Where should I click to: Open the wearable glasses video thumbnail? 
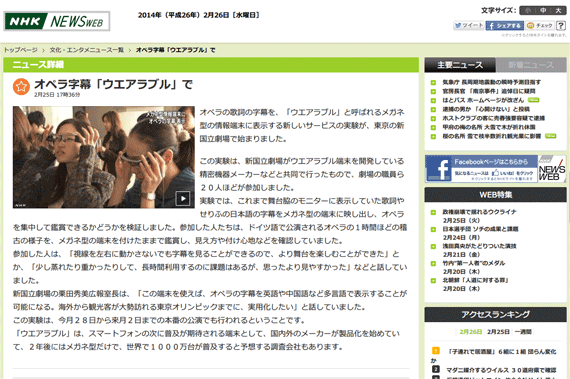(104, 157)
